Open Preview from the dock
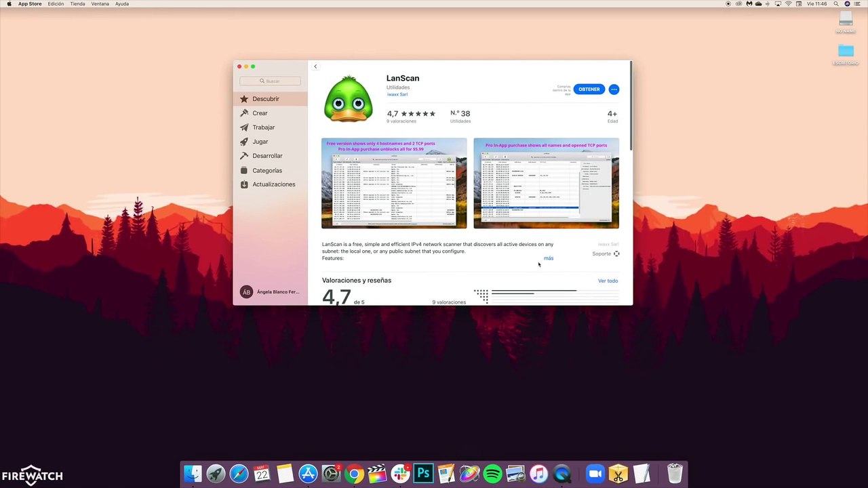Image resolution: width=868 pixels, height=488 pixels. tap(515, 474)
